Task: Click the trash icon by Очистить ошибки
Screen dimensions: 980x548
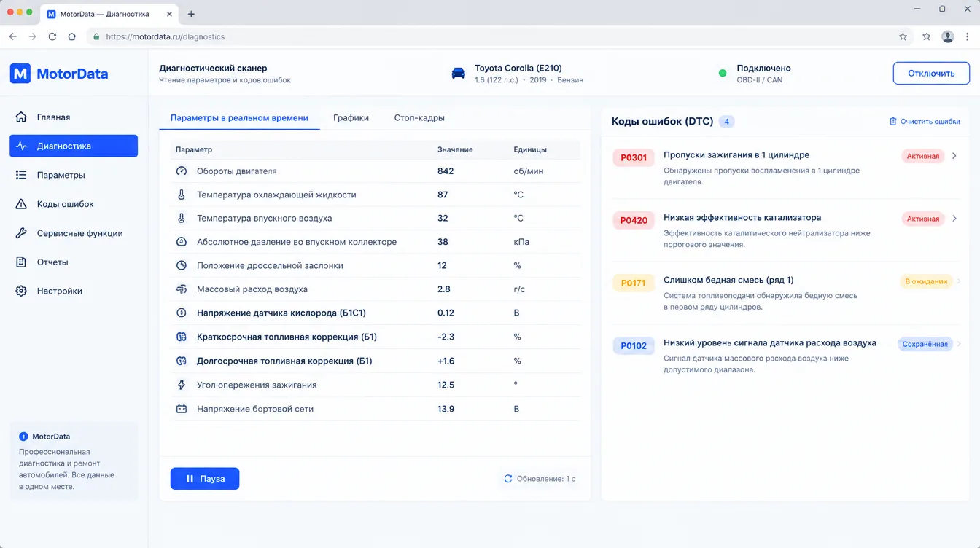Action: point(892,122)
